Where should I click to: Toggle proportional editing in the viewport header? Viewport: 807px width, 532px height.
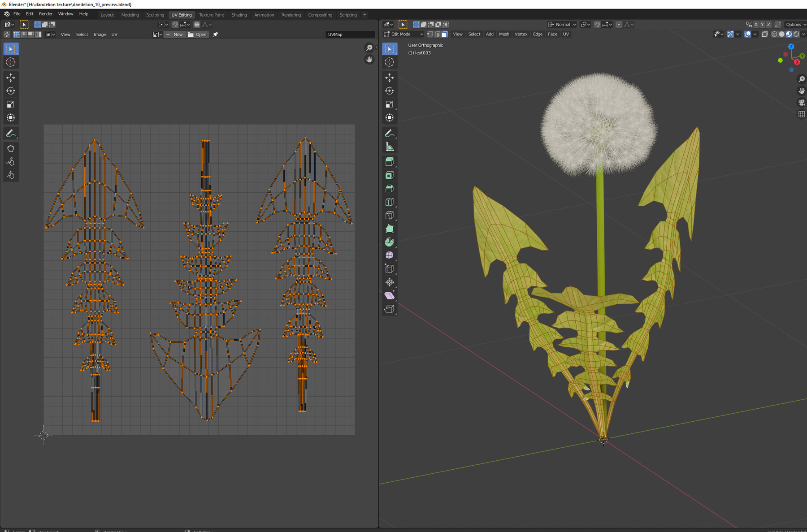[619, 24]
